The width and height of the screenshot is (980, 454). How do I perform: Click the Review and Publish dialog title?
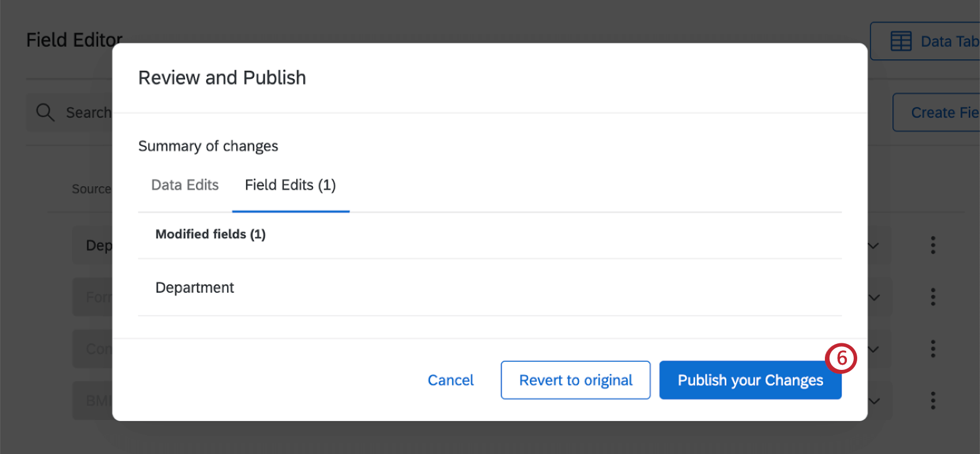(x=222, y=78)
